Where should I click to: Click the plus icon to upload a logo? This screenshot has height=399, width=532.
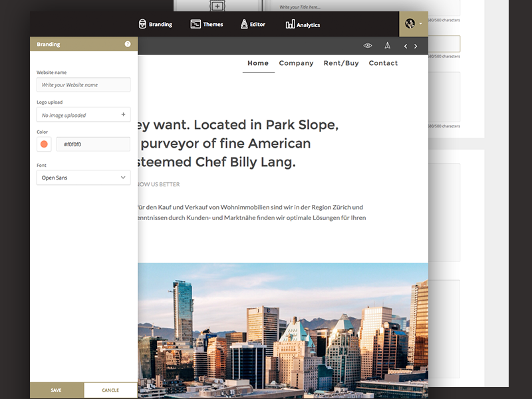point(122,114)
